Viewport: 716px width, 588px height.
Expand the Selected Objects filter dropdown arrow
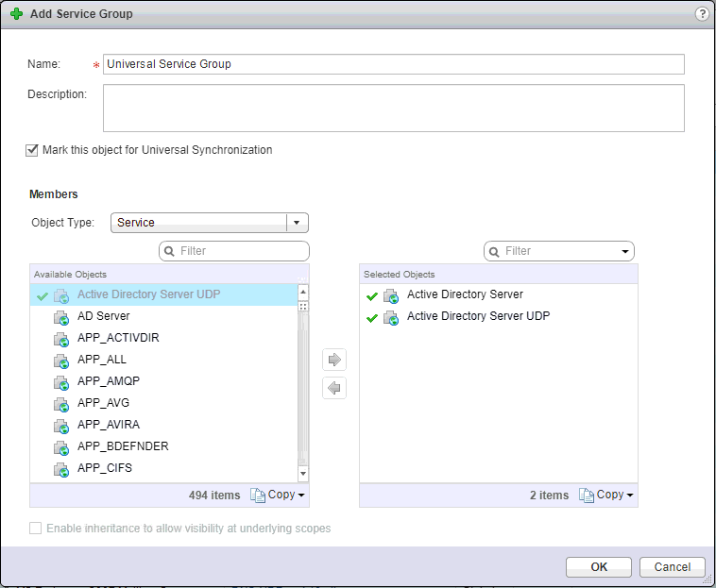pos(625,252)
